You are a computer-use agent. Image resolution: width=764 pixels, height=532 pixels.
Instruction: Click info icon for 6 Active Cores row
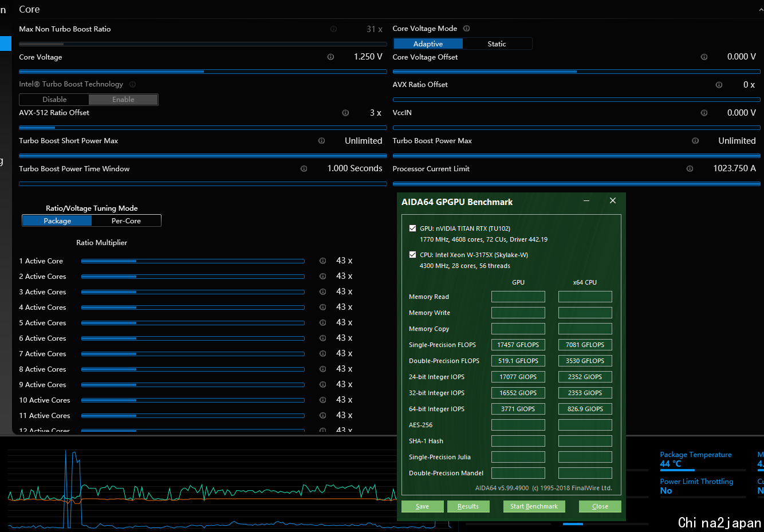click(x=322, y=338)
